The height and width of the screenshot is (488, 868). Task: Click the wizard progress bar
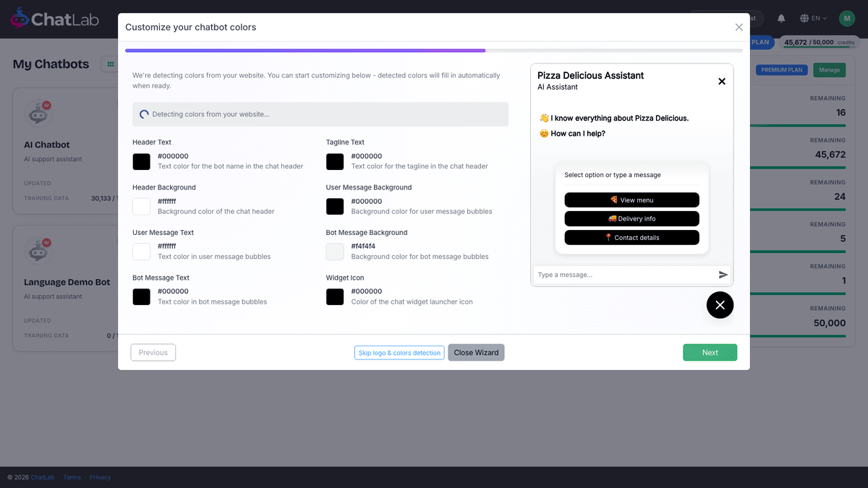pyautogui.click(x=434, y=51)
